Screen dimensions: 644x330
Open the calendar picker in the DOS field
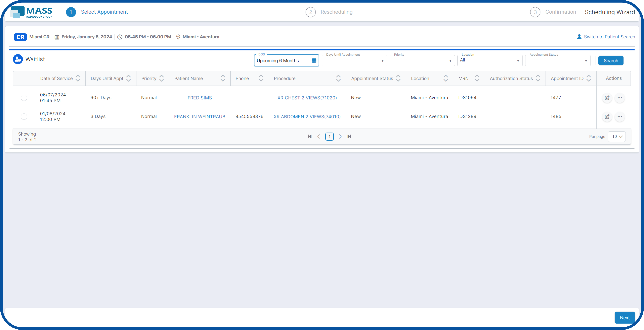point(314,60)
